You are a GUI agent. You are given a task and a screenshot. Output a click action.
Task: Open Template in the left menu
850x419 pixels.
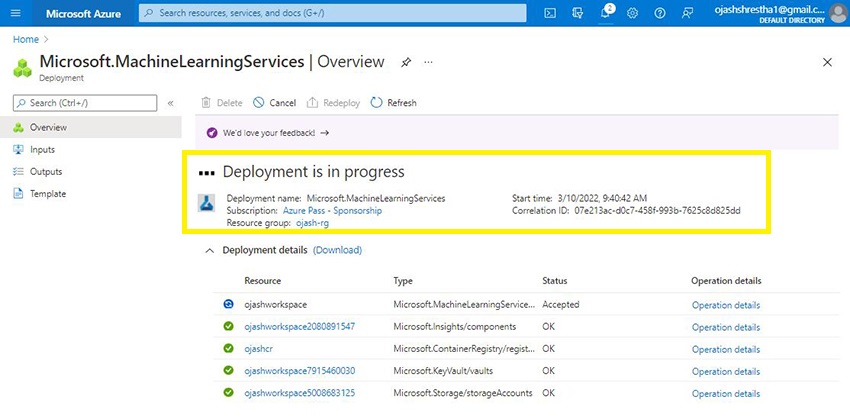click(x=47, y=194)
